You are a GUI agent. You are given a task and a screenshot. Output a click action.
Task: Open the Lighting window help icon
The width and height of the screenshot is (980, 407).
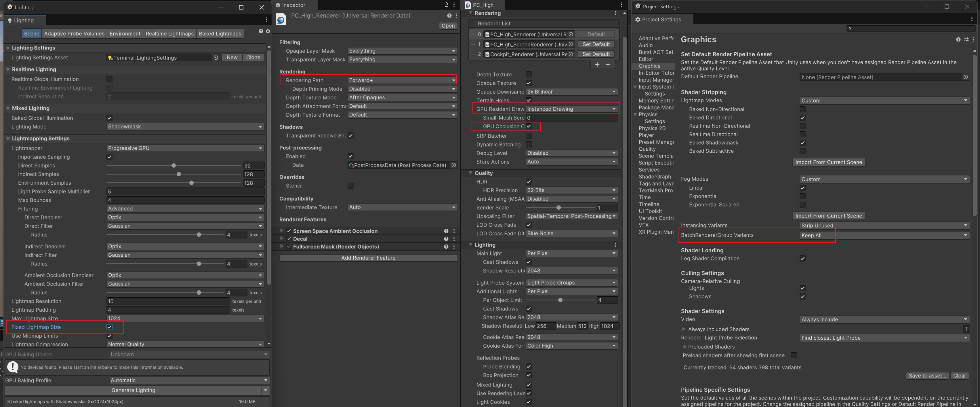point(261,31)
